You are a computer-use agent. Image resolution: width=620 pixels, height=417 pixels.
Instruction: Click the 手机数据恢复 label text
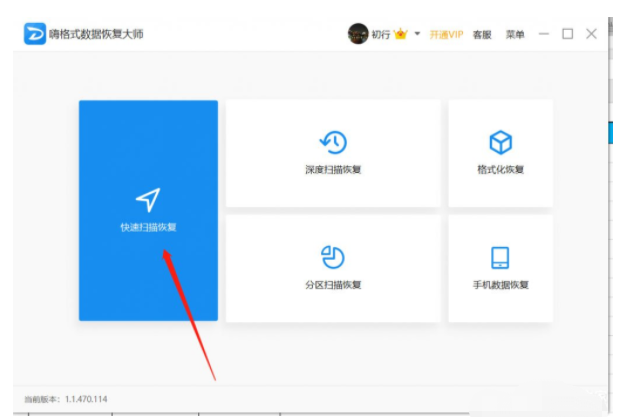(501, 285)
